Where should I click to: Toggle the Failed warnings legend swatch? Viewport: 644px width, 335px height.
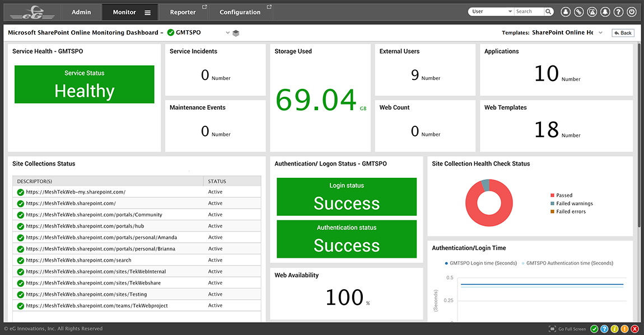[x=552, y=204]
